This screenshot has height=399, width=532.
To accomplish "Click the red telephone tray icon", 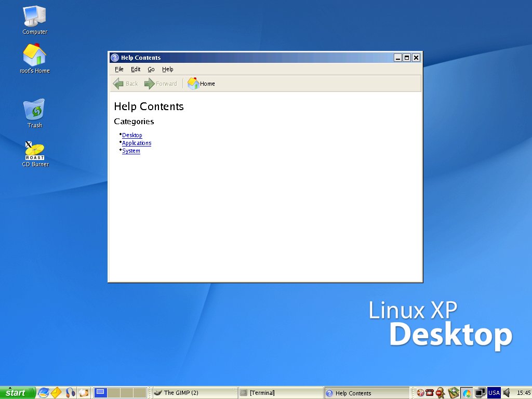I will 430,393.
